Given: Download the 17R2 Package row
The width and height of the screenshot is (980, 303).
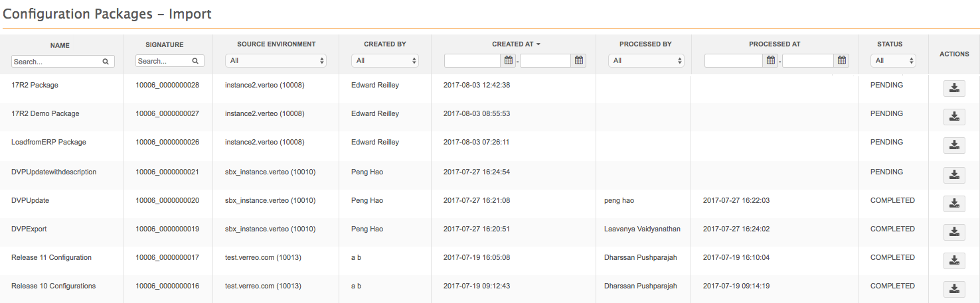Looking at the screenshot, I should point(954,88).
